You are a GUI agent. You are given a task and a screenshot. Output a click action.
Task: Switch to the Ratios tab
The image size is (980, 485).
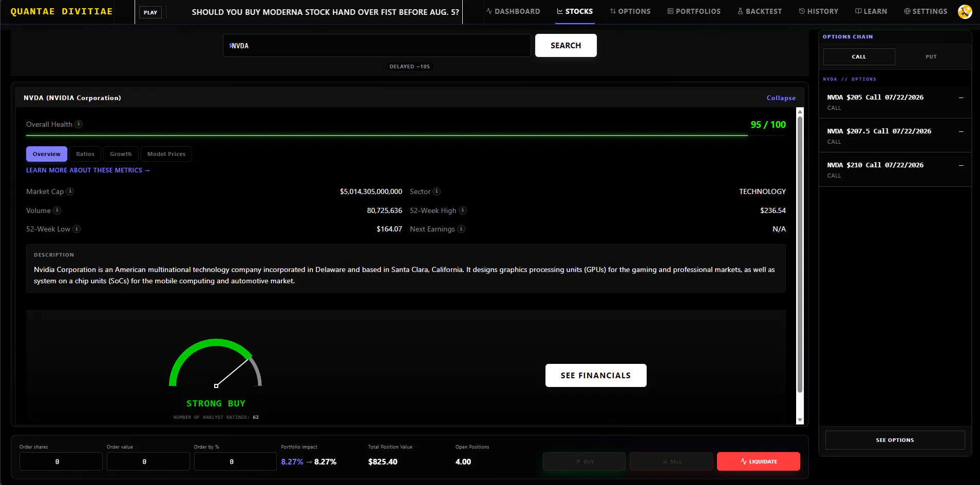(85, 154)
